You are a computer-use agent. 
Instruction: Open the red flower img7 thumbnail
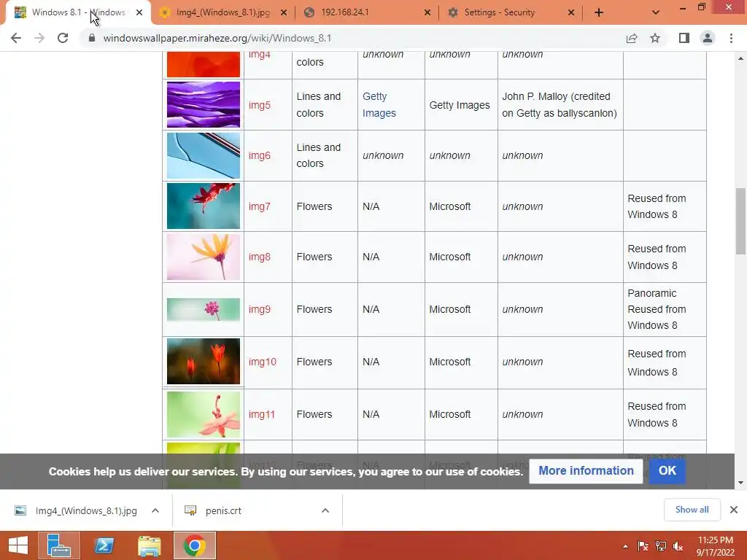204,206
